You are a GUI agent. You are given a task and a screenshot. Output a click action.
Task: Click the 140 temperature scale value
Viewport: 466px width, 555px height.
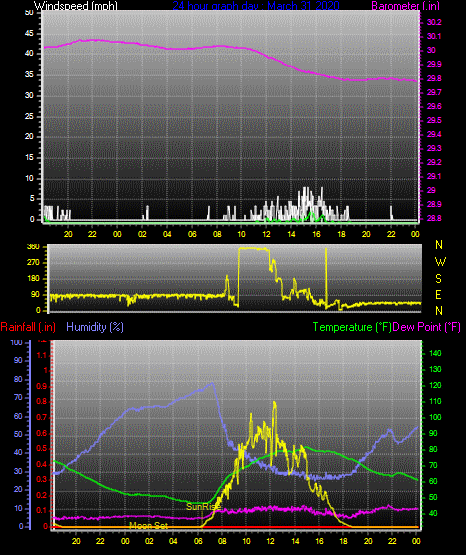pyautogui.click(x=435, y=353)
